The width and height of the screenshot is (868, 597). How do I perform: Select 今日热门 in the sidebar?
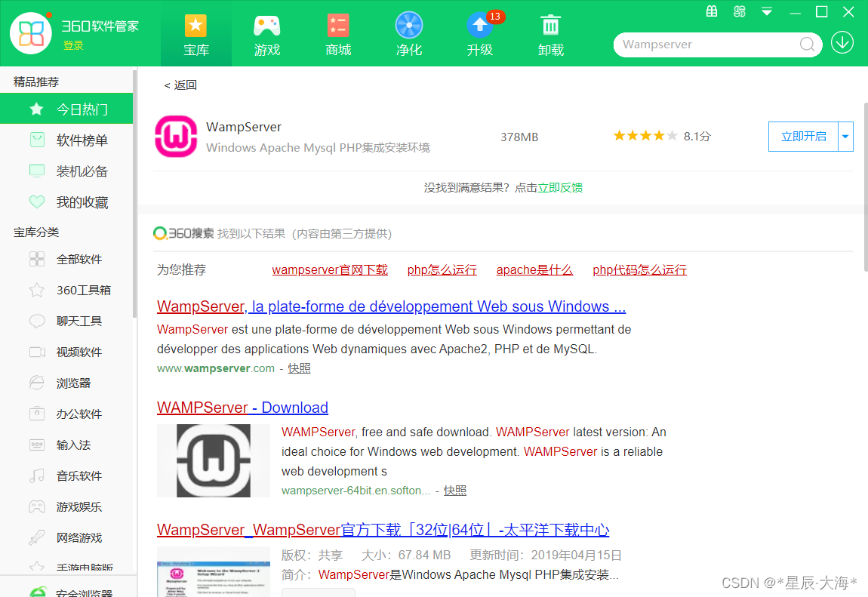point(66,109)
